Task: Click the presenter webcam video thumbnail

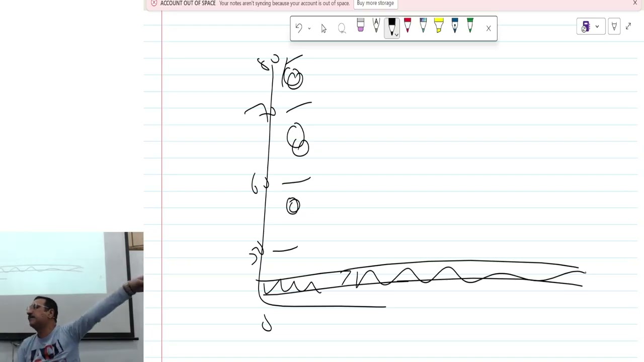Action: tap(71, 297)
